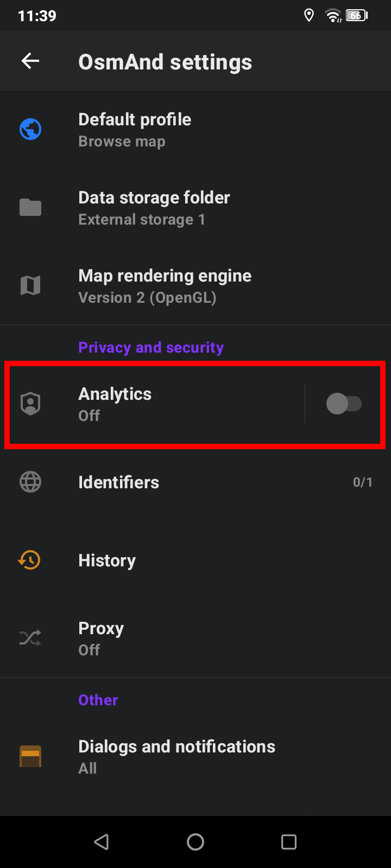Tap the orange History clock icon
This screenshot has height=868, width=391.
30,560
